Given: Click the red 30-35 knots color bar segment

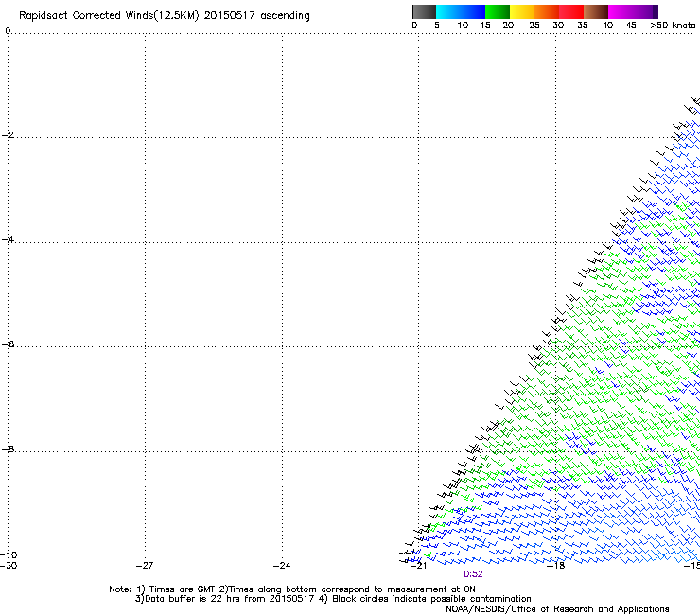Looking at the screenshot, I should pos(571,11).
